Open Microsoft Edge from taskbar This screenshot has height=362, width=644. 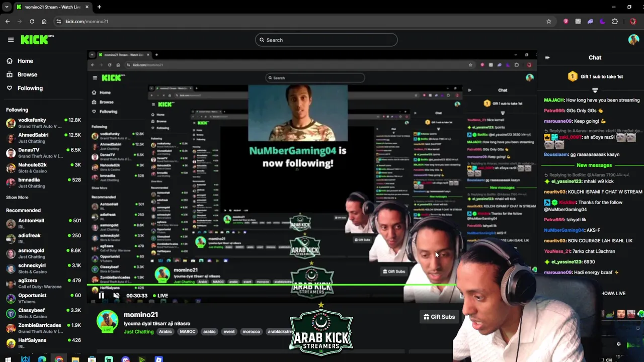pos(42,359)
